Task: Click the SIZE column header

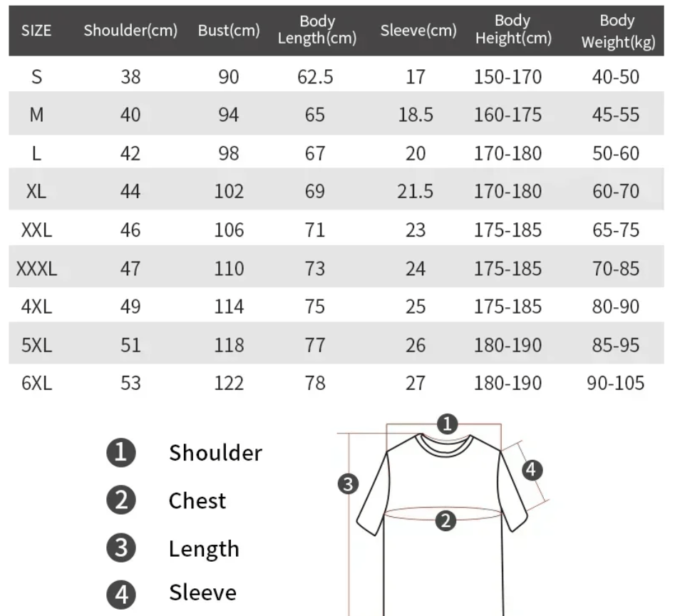Action: pyautogui.click(x=36, y=31)
